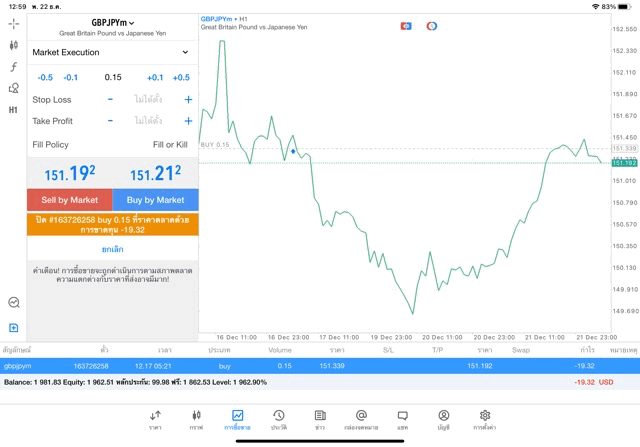Screen dimensions: 640x447
Task: Increase Stop Loss with plus
Action: (x=188, y=99)
